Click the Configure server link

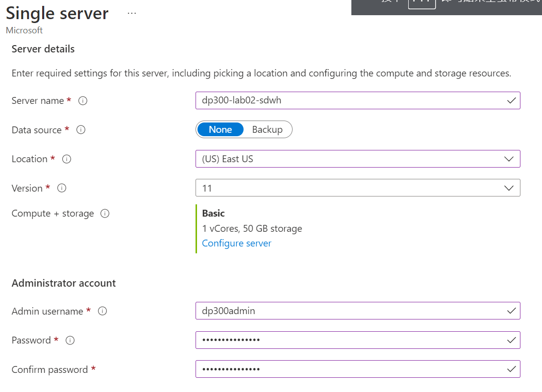pos(236,244)
